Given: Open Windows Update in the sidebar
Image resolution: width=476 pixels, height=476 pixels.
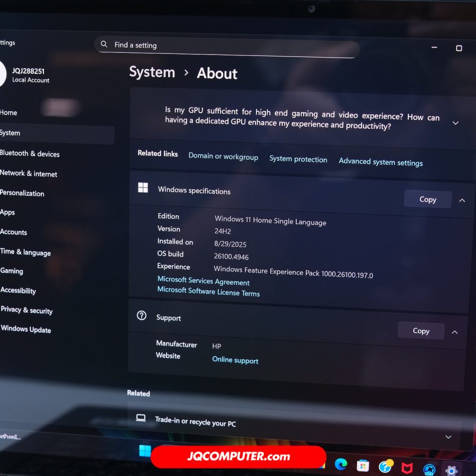Looking at the screenshot, I should tap(26, 329).
